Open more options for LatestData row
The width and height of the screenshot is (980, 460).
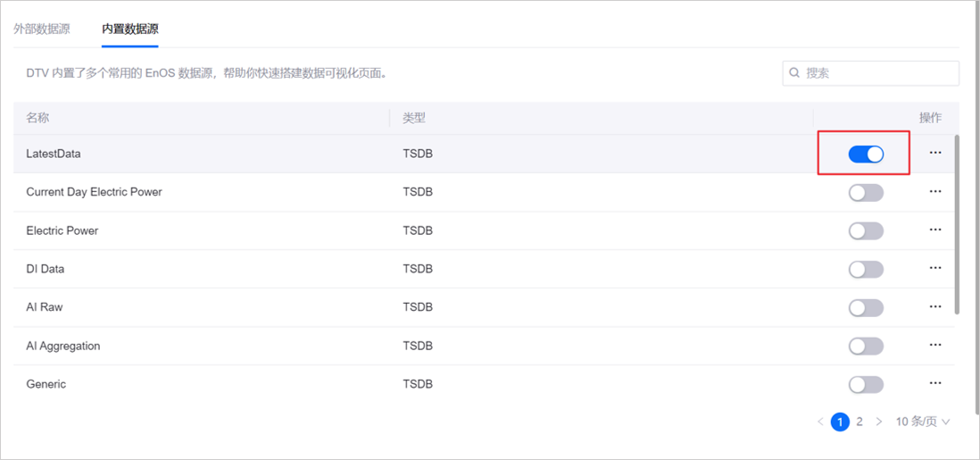click(x=934, y=153)
